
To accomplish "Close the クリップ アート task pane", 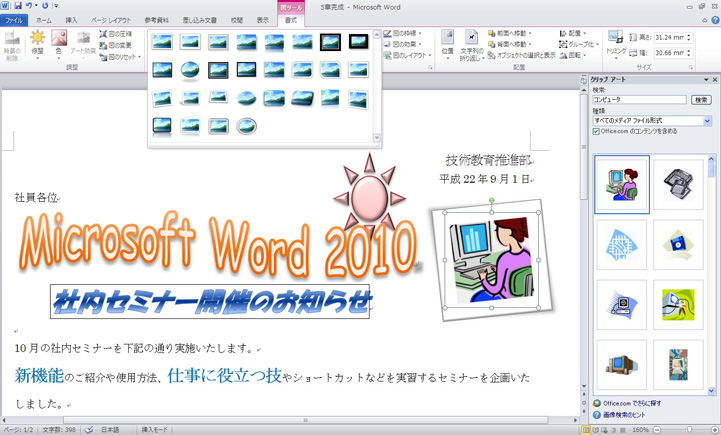I will point(715,80).
